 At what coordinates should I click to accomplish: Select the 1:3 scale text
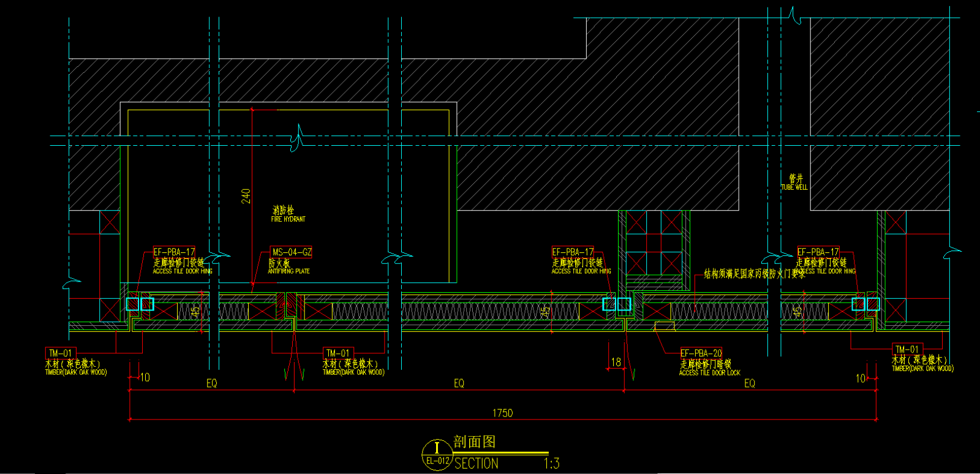(551, 464)
